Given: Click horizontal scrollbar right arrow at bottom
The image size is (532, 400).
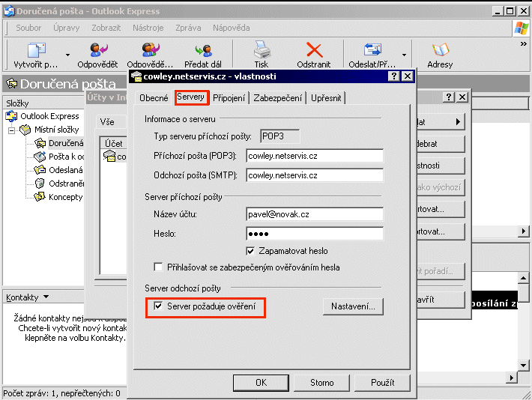Looking at the screenshot, I should (x=513, y=378).
